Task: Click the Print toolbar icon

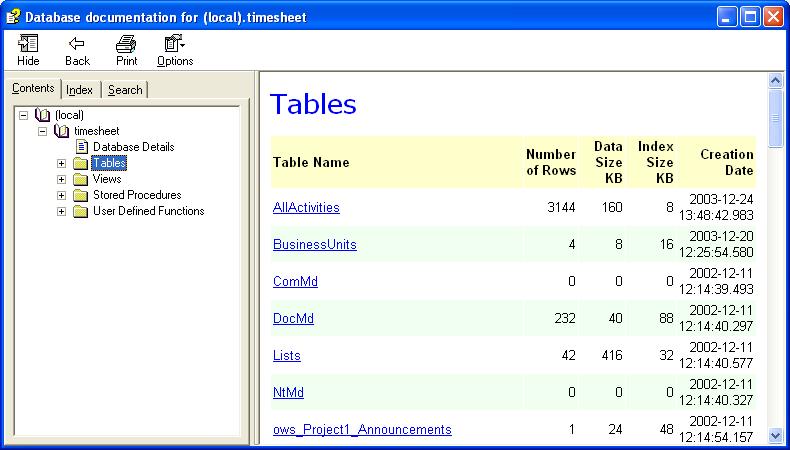Action: pos(126,44)
